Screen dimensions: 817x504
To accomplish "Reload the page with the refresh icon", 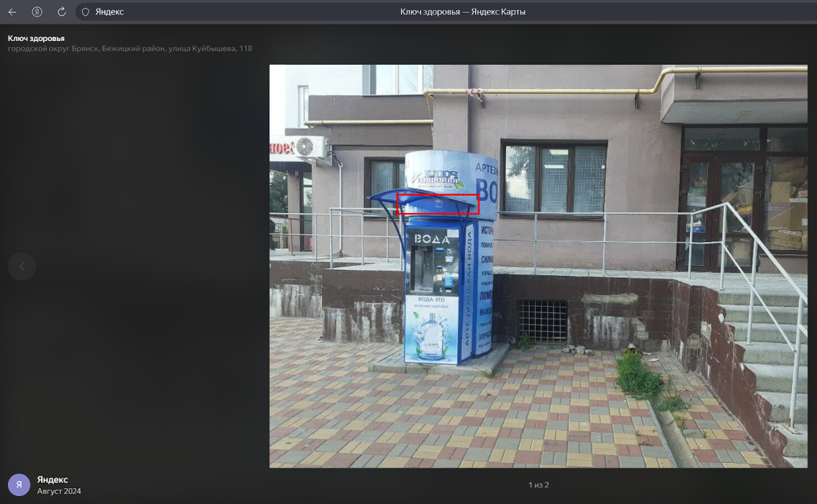I will point(62,12).
